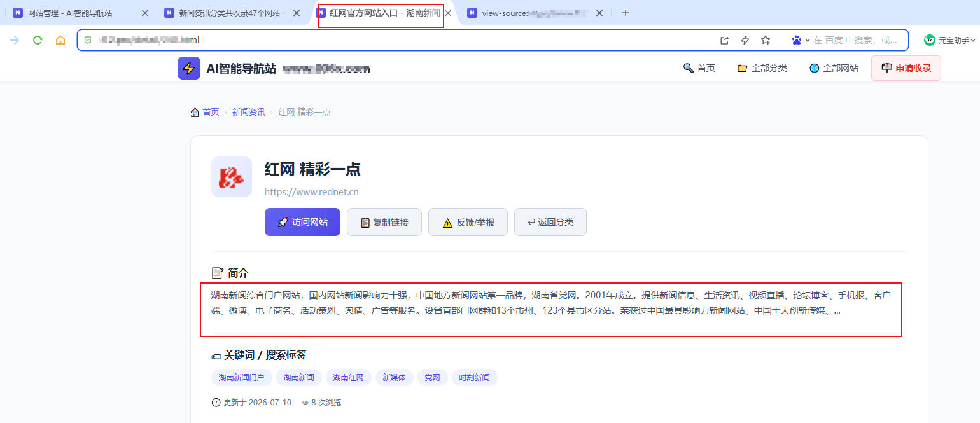The height and width of the screenshot is (423, 980).
Task: Click the 反馈/举报 button
Action: pos(468,222)
